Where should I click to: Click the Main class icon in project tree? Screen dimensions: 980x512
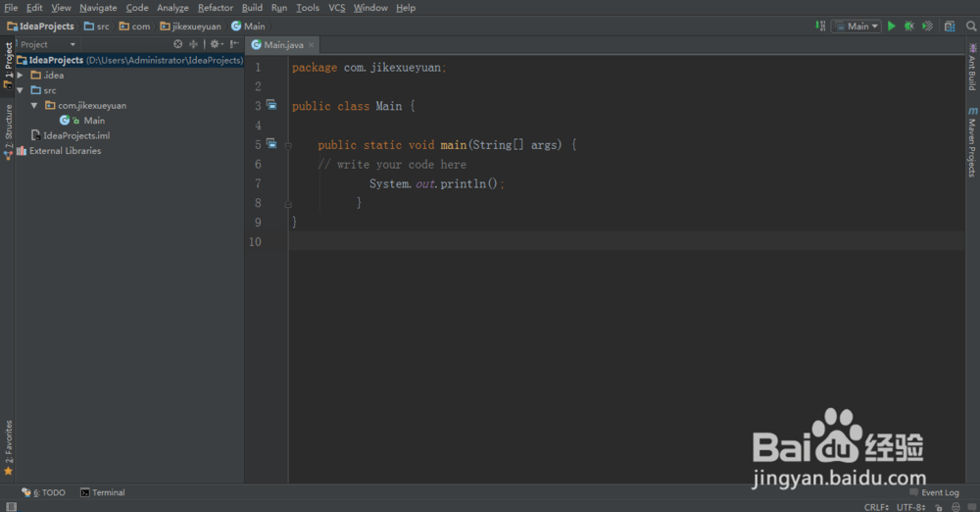pos(65,121)
